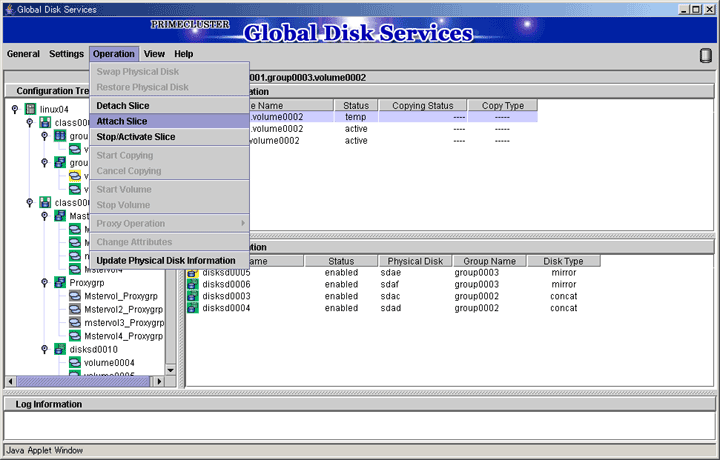Choose Detach Slice from Operation menu
This screenshot has width=720, height=460.
pos(170,106)
